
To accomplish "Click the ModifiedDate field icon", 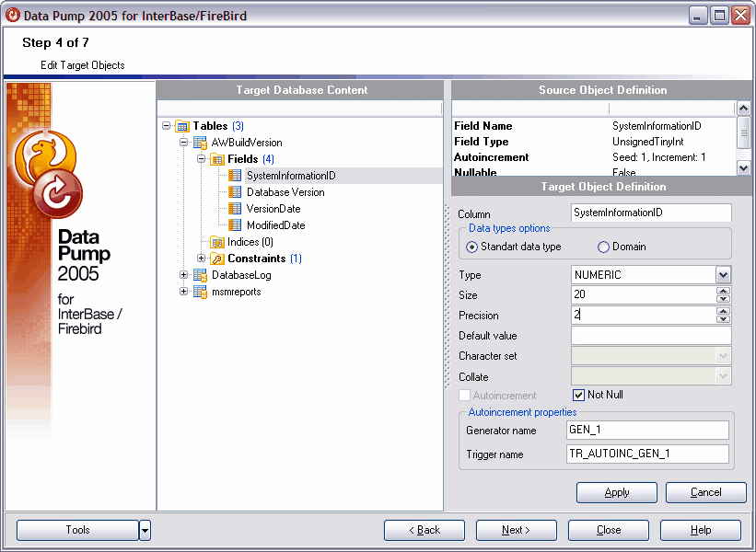I will point(235,225).
